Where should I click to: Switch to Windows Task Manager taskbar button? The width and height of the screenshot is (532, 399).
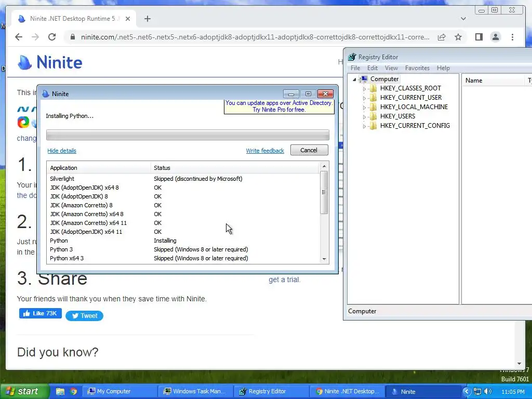click(196, 392)
